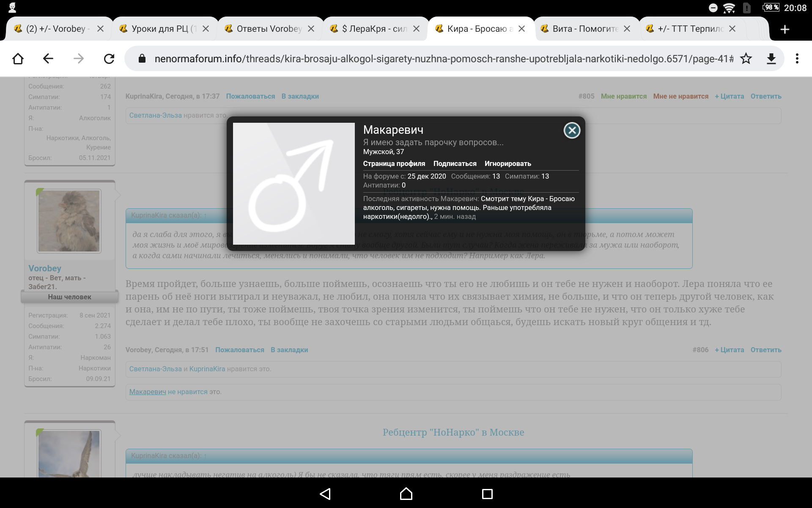The width and height of the screenshot is (812, 508).
Task: Open the browser three-dot menu
Action: click(x=797, y=59)
